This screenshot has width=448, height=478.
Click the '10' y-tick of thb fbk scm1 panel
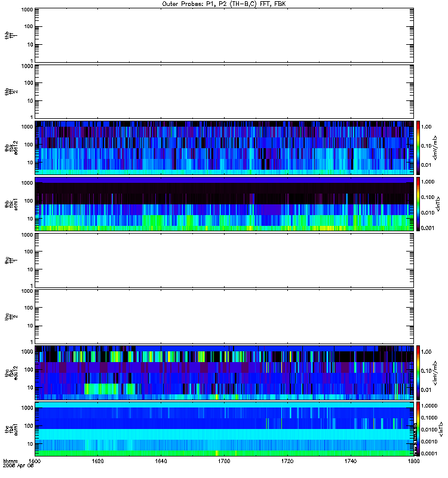click(30, 219)
